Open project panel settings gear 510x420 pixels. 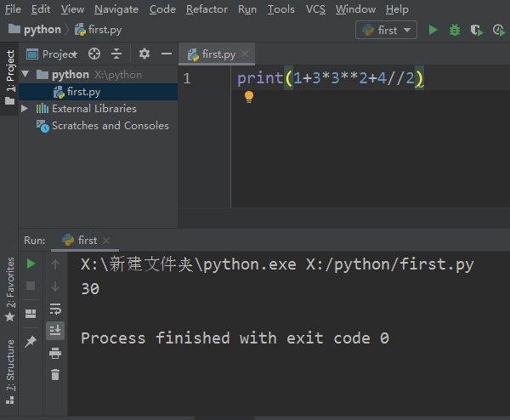pyautogui.click(x=144, y=54)
